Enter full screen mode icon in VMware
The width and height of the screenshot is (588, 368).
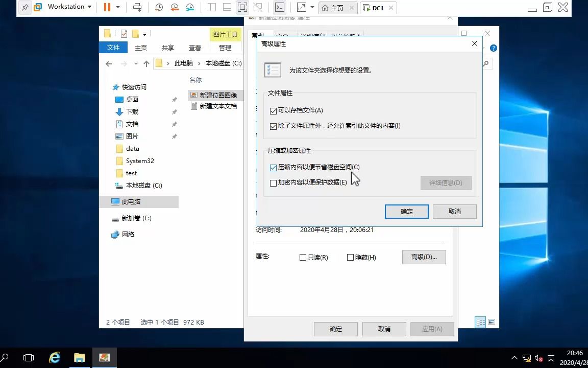point(242,7)
